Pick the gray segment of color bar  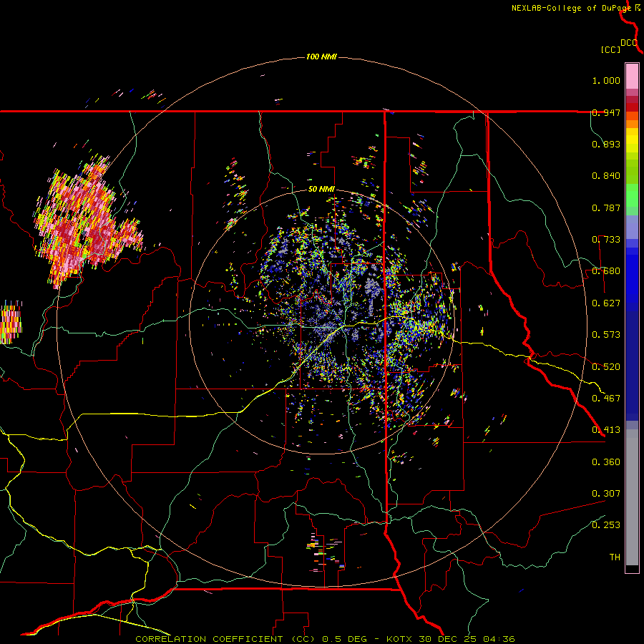click(632, 497)
